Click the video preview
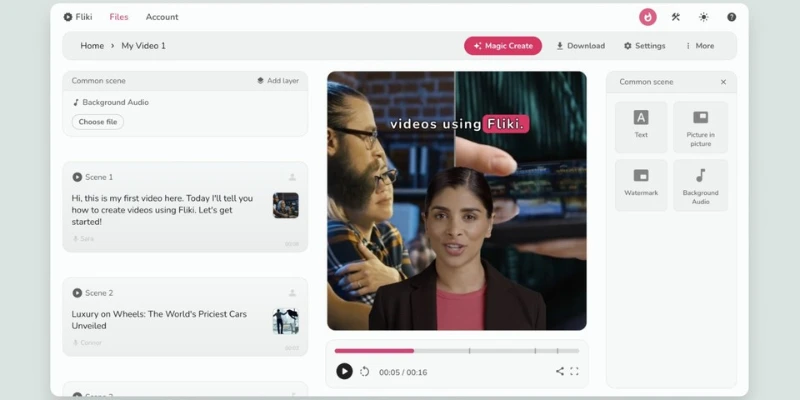 click(x=457, y=201)
